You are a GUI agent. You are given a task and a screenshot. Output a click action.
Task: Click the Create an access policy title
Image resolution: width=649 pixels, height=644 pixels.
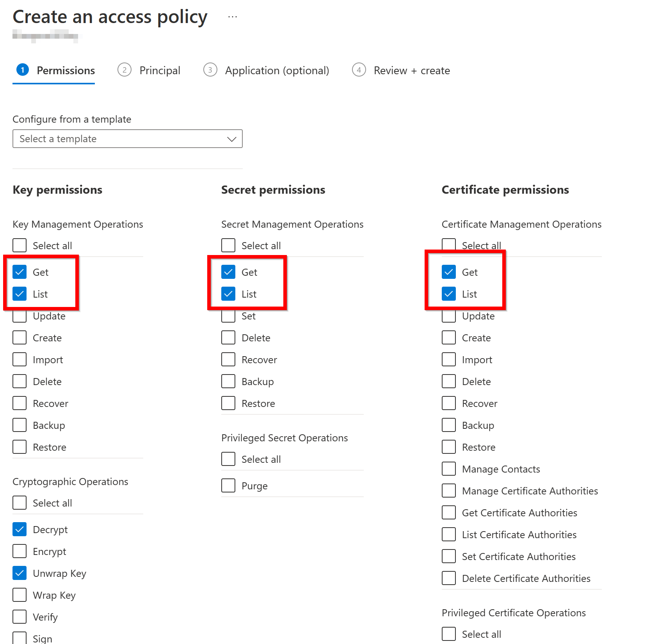pos(110,16)
